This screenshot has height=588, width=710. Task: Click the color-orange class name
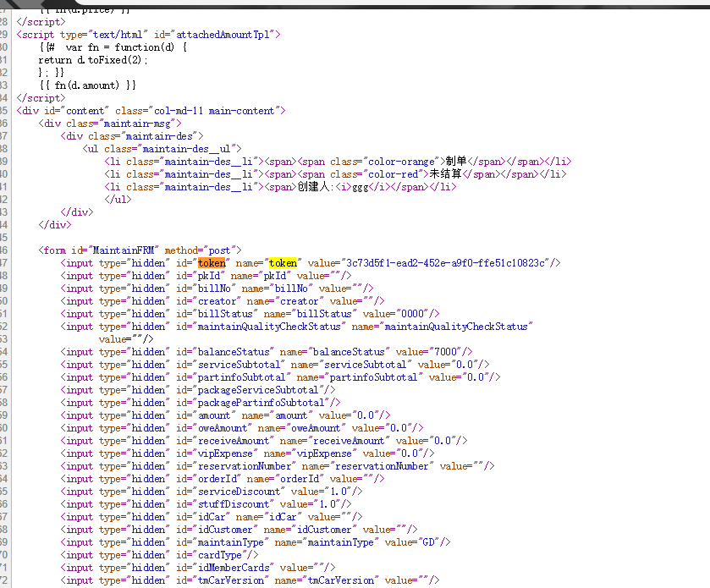(x=401, y=162)
